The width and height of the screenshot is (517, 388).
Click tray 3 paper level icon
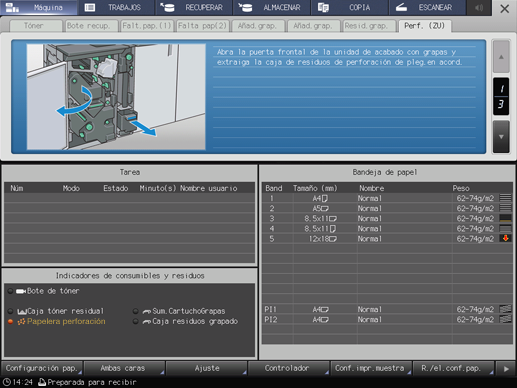point(505,219)
